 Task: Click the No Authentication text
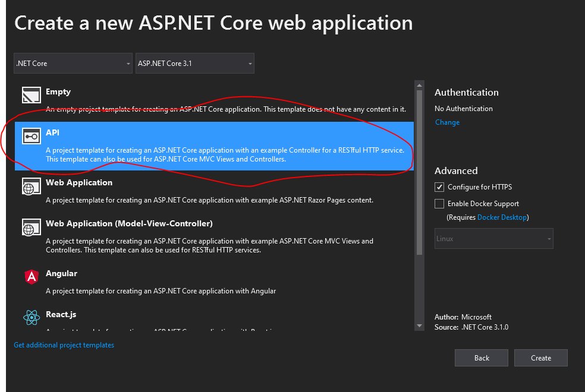click(463, 109)
